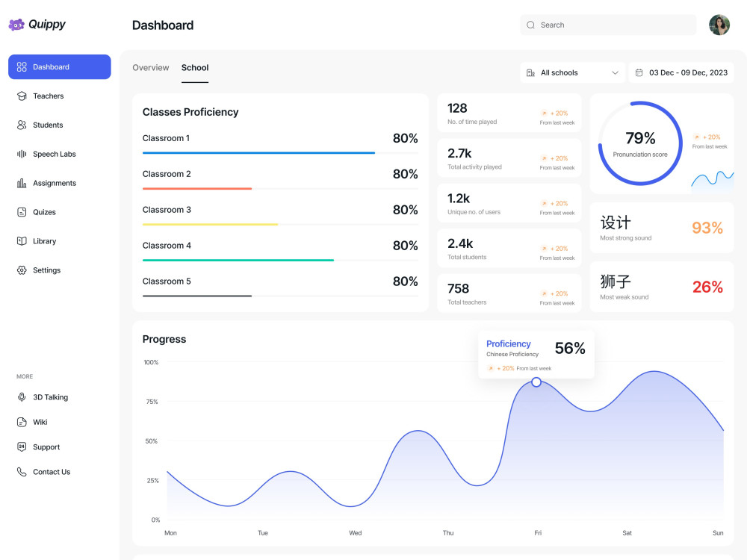Click the 2.4k Total students value
747x560 pixels.
tap(460, 244)
